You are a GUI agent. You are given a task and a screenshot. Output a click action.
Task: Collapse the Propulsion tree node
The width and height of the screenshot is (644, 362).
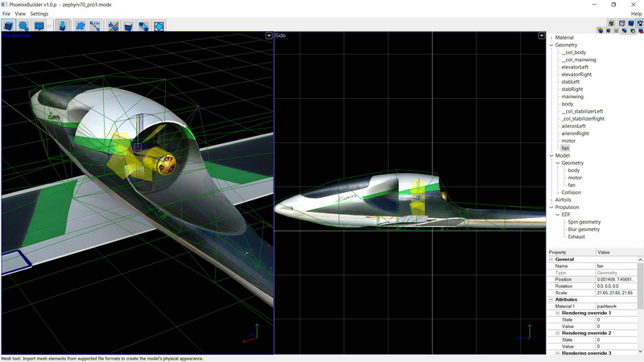click(551, 207)
